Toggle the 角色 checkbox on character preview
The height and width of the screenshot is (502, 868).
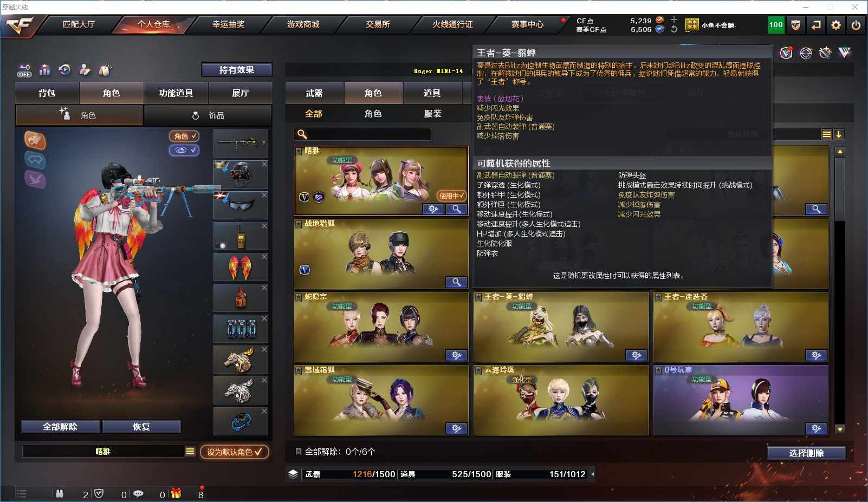point(184,136)
